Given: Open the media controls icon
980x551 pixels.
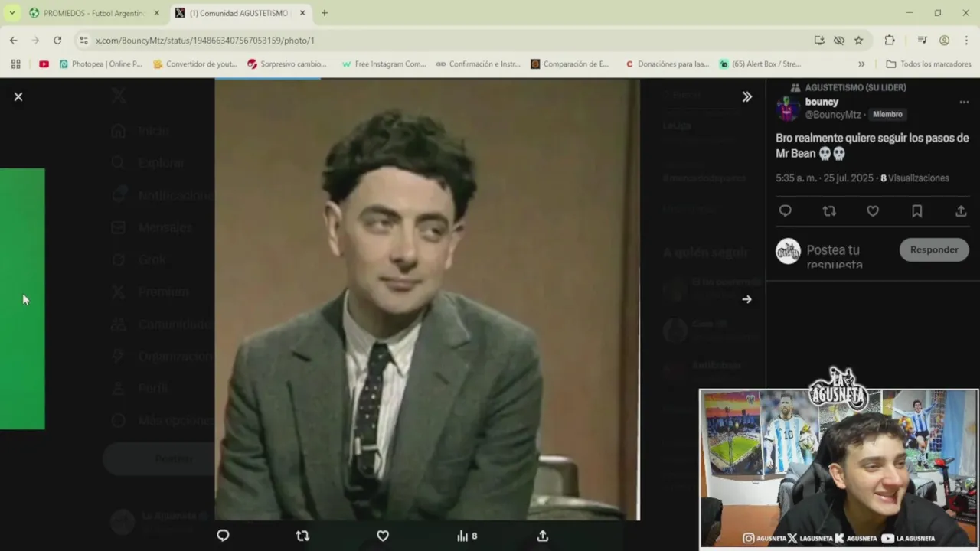Looking at the screenshot, I should (923, 41).
